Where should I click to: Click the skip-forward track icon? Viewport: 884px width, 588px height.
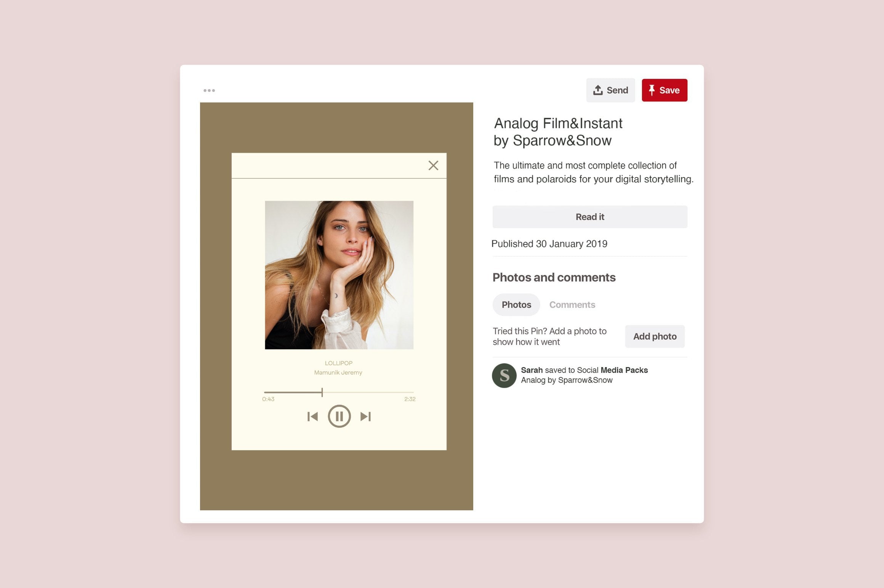point(365,416)
